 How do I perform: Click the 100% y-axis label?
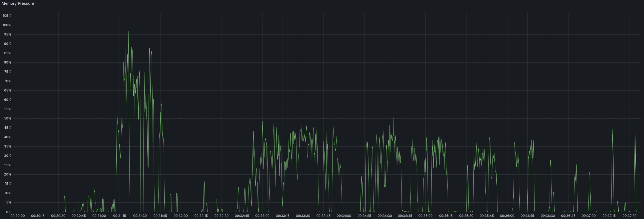(7, 25)
